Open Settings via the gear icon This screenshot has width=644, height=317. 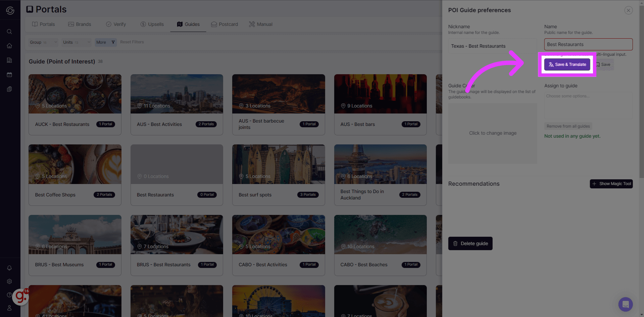[9, 281]
